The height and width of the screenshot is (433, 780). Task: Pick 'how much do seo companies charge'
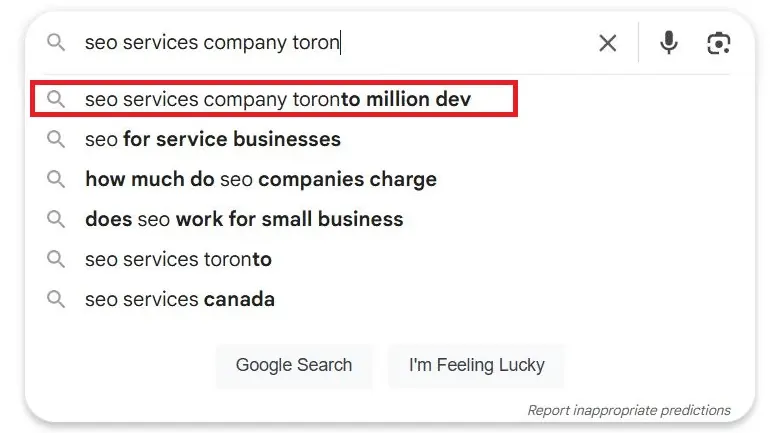coord(261,179)
